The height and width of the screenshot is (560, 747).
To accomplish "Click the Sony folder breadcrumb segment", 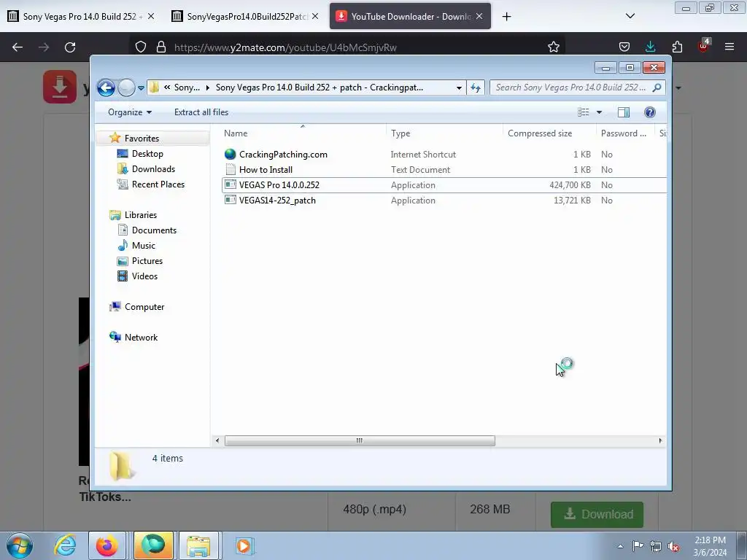I will pos(187,87).
